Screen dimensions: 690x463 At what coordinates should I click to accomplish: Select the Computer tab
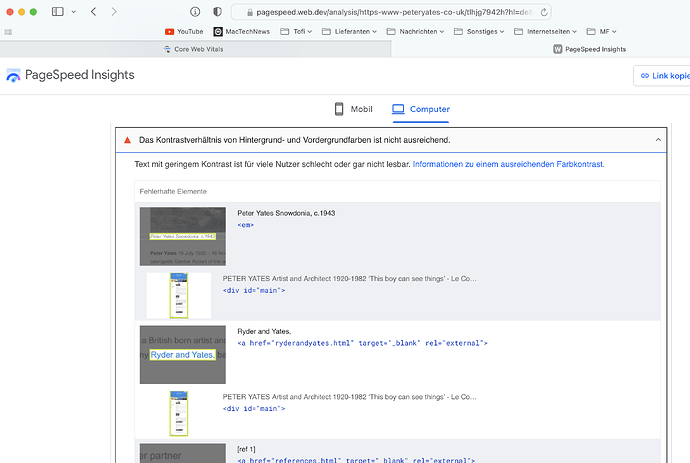421,109
